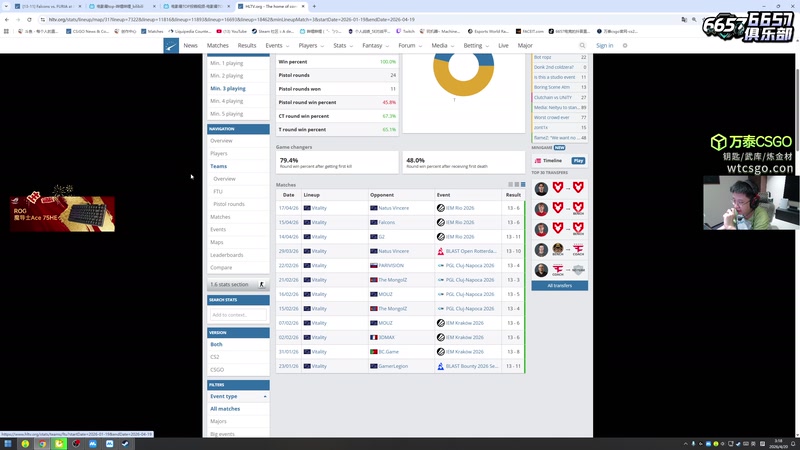Open the PARIVISION opponent link
The width and height of the screenshot is (800, 450).
tap(391, 266)
